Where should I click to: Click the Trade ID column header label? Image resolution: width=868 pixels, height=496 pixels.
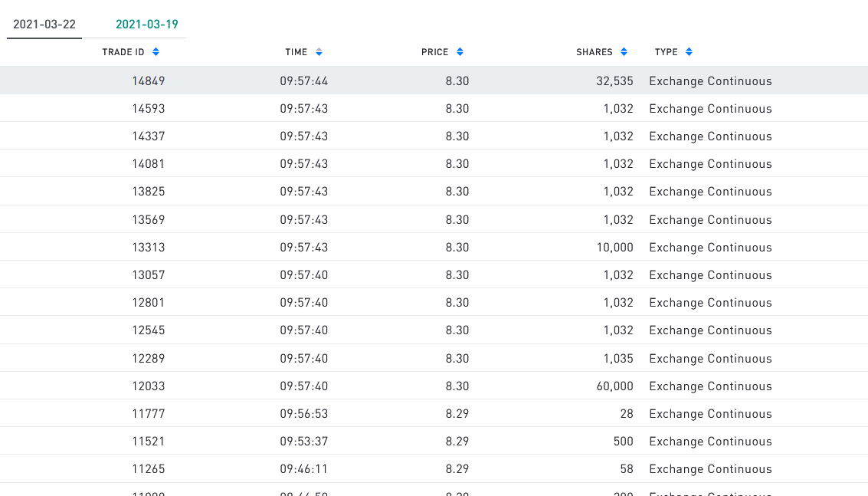point(123,52)
